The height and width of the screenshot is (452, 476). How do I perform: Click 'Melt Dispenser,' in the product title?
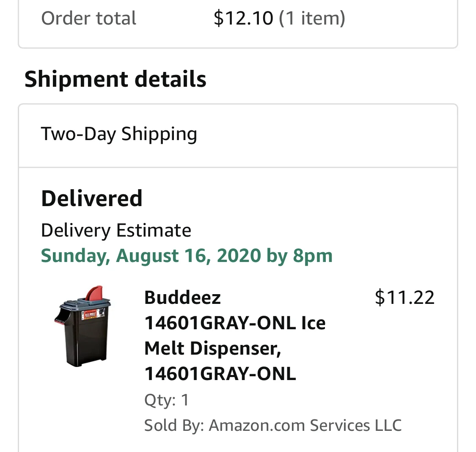[x=213, y=348]
